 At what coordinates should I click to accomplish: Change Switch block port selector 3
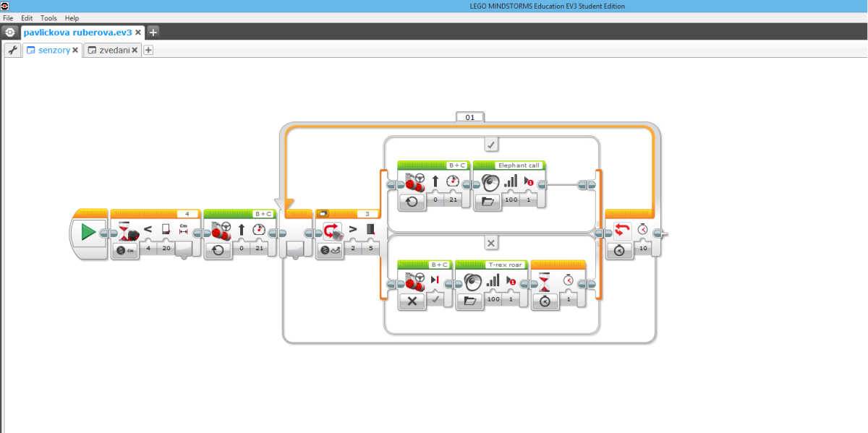click(367, 214)
